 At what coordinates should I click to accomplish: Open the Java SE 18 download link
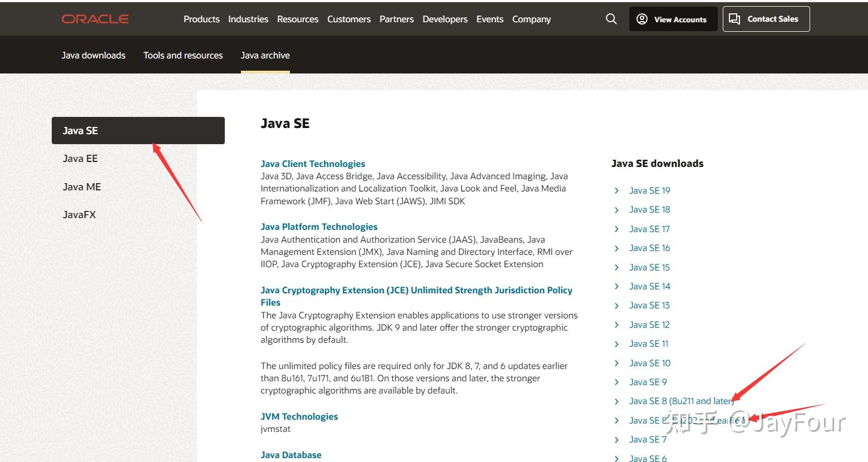pos(649,209)
